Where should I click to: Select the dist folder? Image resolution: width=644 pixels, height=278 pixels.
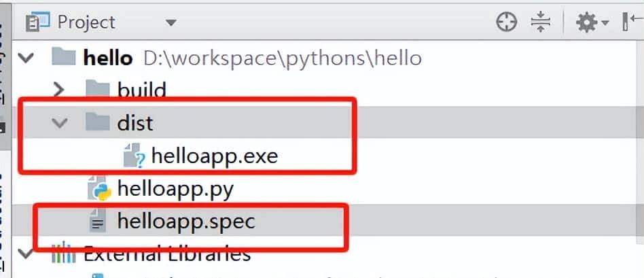pos(135,122)
